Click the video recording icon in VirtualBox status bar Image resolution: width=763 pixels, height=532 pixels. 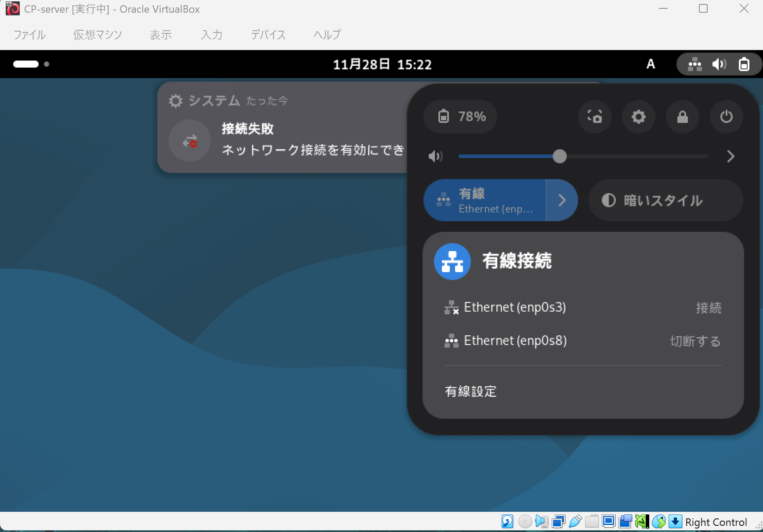(625, 521)
